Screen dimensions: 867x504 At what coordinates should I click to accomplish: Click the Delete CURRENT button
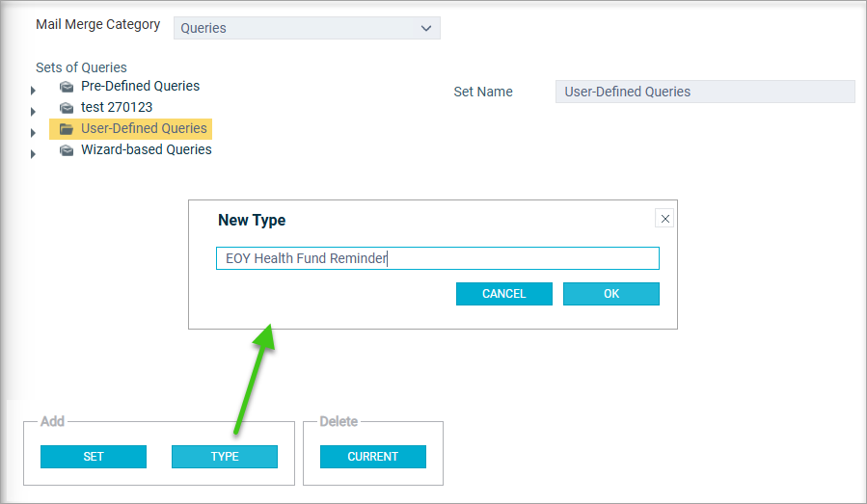pos(372,457)
